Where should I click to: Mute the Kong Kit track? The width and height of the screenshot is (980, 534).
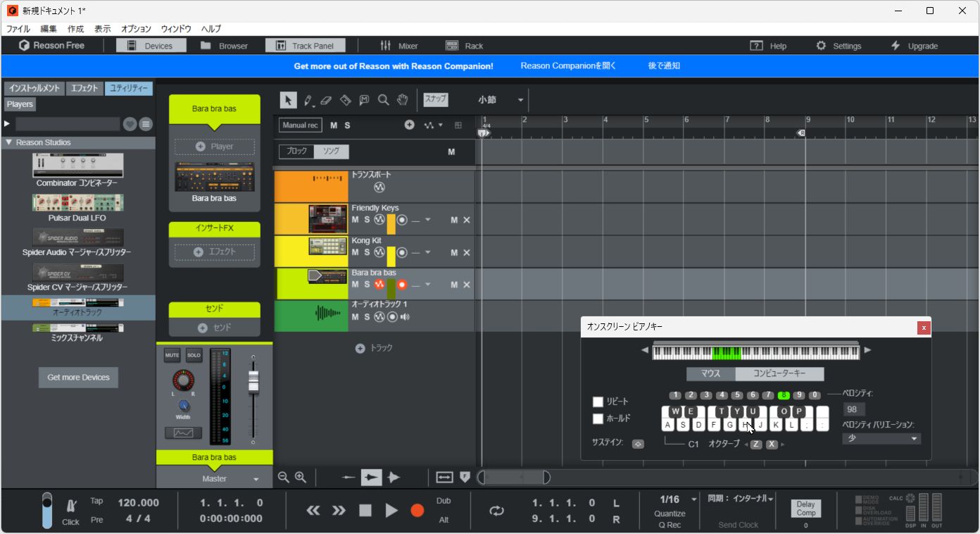pyautogui.click(x=356, y=252)
